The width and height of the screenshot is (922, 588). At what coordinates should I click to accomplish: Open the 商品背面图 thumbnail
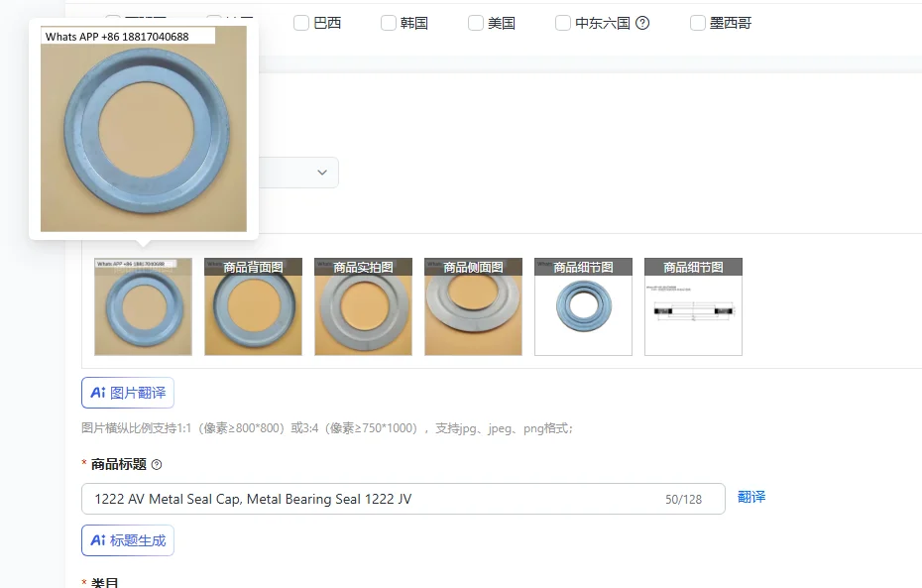[253, 306]
